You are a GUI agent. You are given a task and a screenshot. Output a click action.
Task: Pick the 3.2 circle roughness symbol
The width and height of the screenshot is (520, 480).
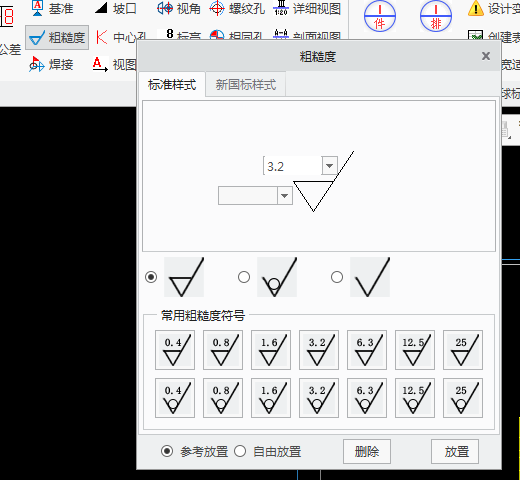click(319, 398)
